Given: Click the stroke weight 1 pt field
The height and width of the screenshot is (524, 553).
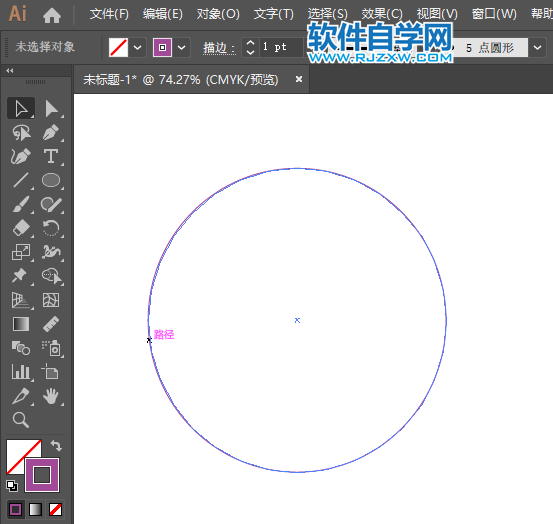Looking at the screenshot, I should [x=281, y=47].
